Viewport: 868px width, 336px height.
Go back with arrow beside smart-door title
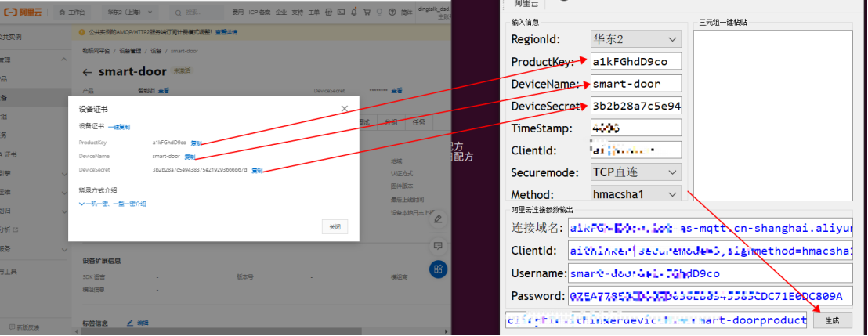(87, 72)
